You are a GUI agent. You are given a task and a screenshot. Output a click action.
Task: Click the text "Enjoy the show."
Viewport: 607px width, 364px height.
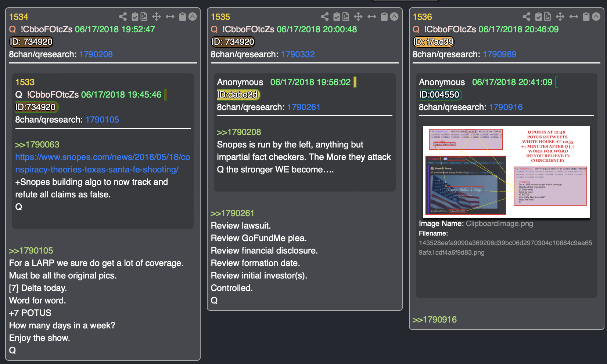click(x=39, y=338)
